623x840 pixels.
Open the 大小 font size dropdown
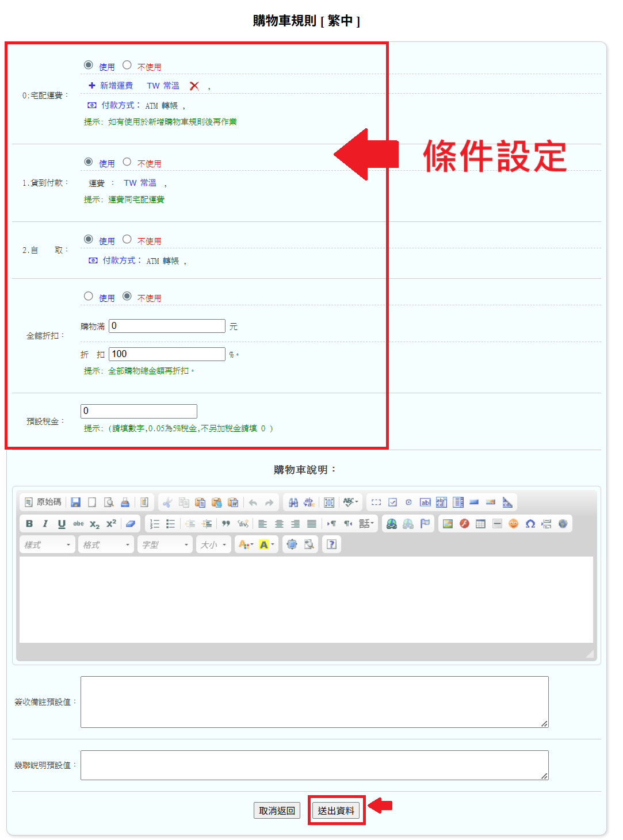click(213, 544)
